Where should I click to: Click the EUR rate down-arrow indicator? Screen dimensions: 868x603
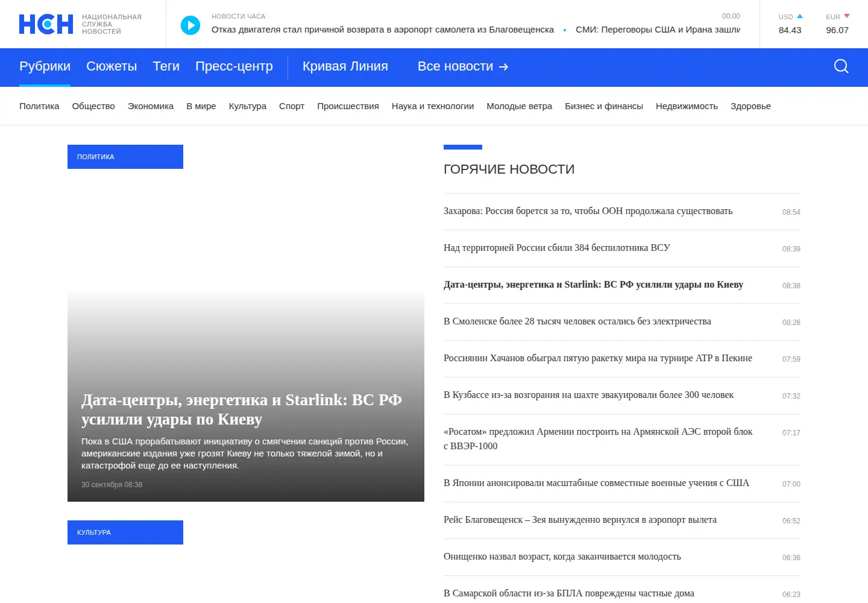coord(847,16)
